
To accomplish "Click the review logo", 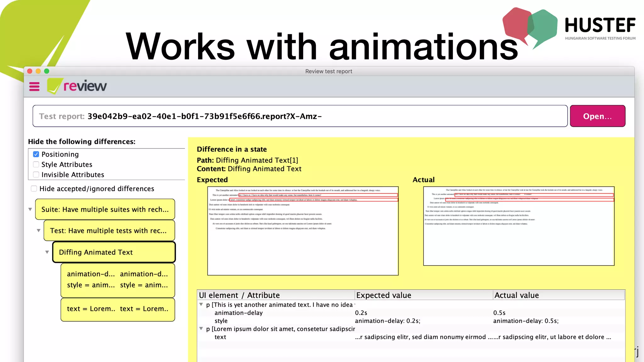I will point(77,86).
